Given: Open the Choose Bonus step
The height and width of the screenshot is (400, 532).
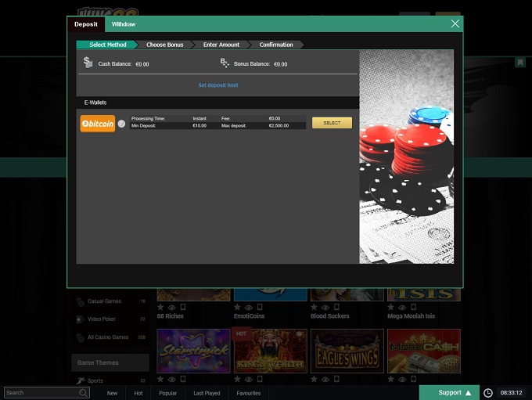Looking at the screenshot, I should [164, 45].
